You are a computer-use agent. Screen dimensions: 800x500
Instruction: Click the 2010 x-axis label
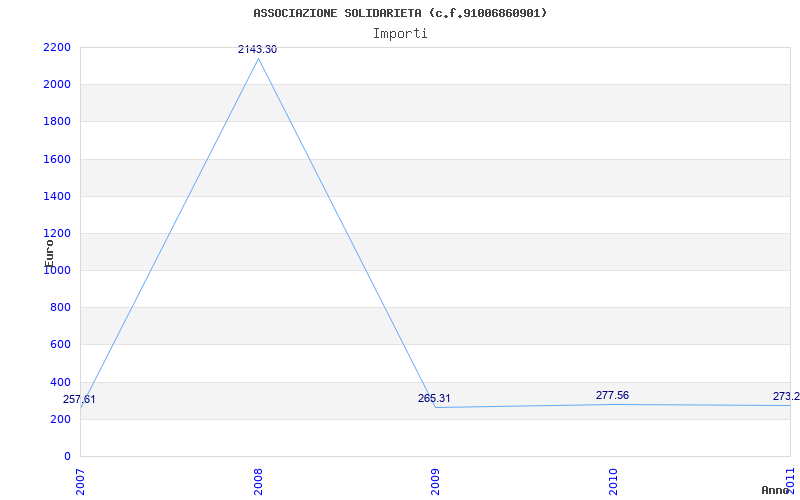click(613, 482)
